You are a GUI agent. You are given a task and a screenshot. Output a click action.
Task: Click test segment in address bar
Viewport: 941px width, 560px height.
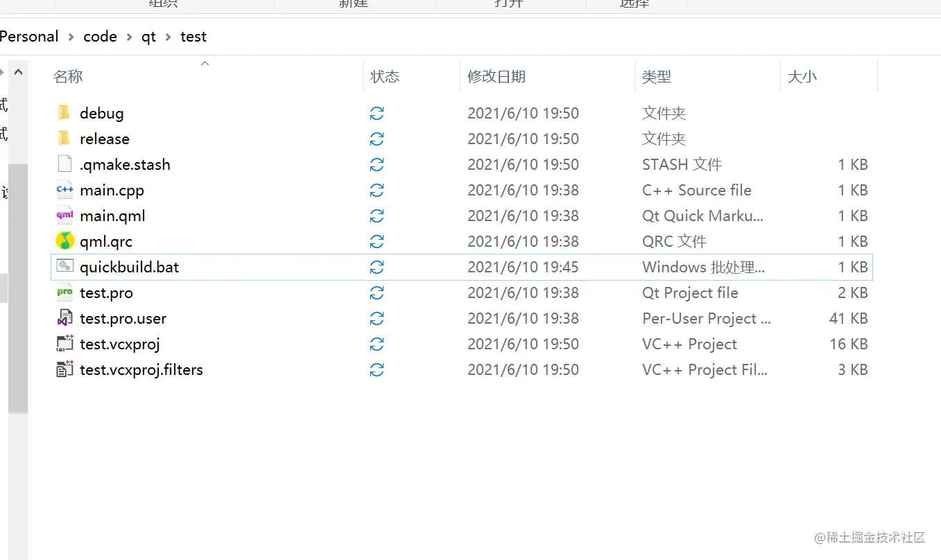pyautogui.click(x=193, y=36)
